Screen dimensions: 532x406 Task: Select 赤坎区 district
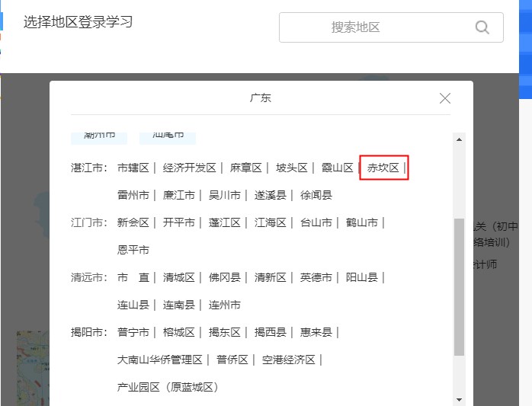[x=383, y=168]
